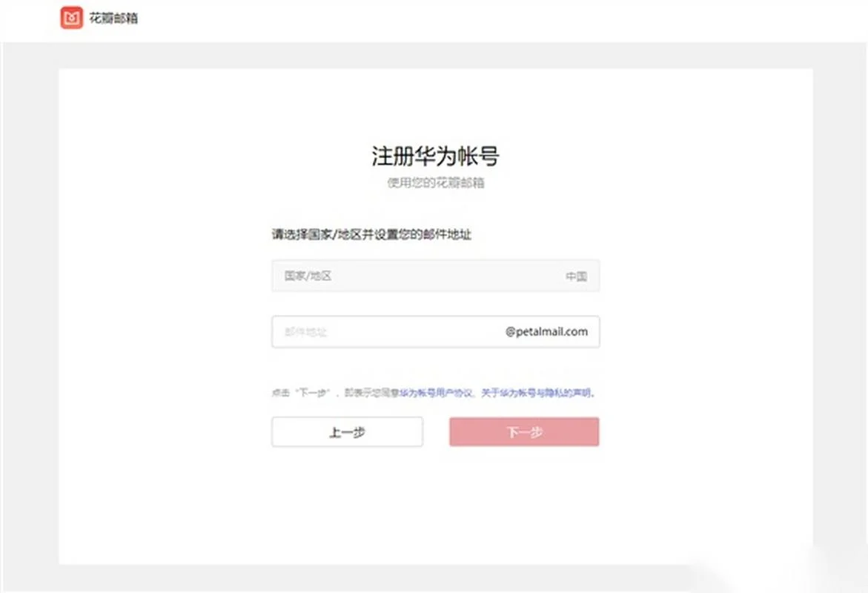Image resolution: width=868 pixels, height=593 pixels.
Task: Click the @petalmail.com domain suffix
Action: point(546,331)
